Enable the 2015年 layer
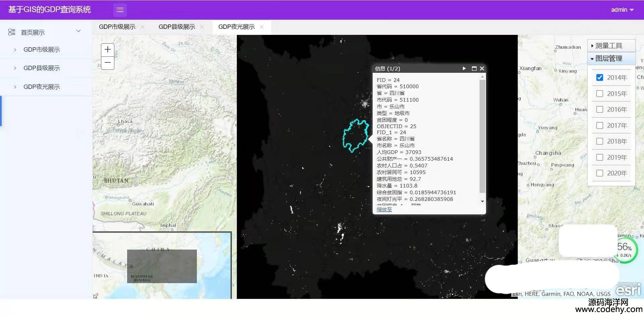644x316 pixels. pyautogui.click(x=600, y=94)
